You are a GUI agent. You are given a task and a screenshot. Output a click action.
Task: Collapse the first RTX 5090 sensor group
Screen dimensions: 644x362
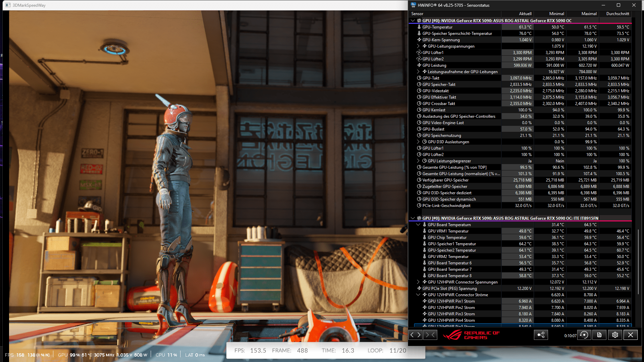pyautogui.click(x=413, y=20)
